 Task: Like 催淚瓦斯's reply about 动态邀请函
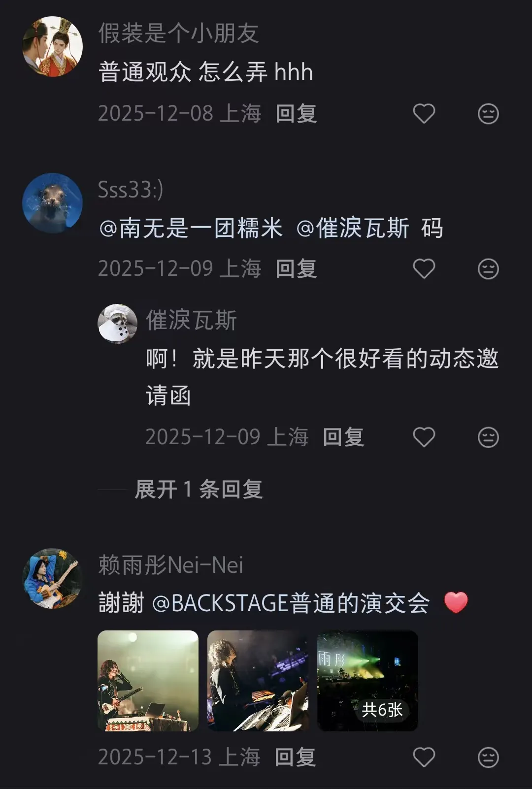(x=424, y=437)
